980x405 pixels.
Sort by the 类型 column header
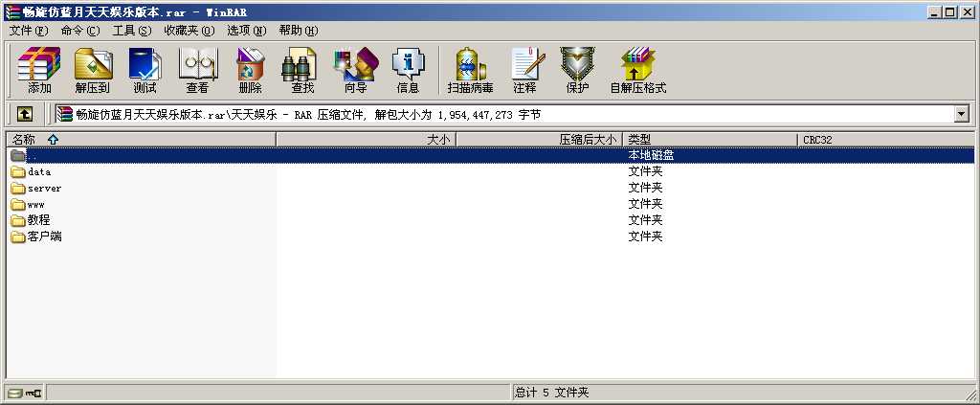pyautogui.click(x=711, y=140)
